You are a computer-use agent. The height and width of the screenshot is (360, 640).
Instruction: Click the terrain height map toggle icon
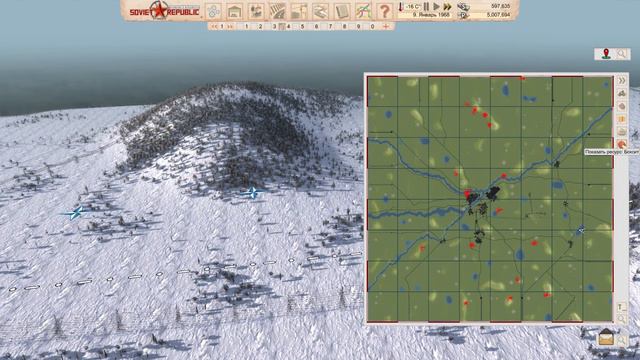point(621,307)
